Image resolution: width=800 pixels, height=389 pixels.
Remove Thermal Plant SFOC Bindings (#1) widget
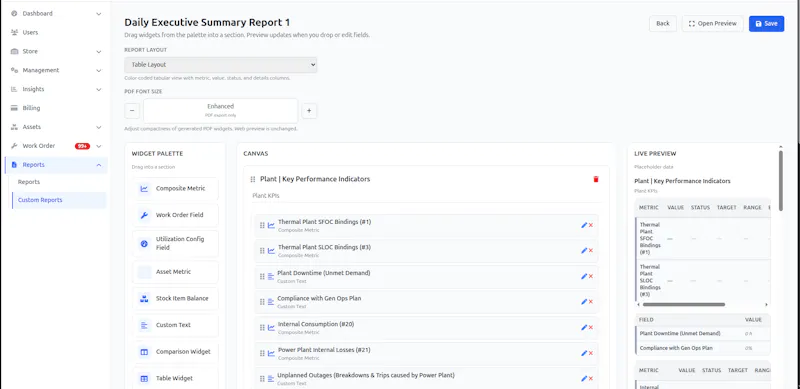tap(591, 225)
